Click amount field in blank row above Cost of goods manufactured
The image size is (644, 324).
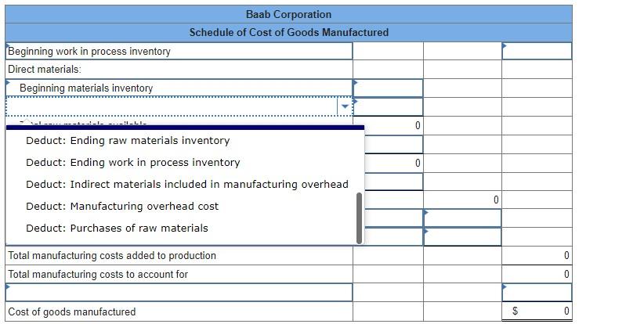(537, 293)
